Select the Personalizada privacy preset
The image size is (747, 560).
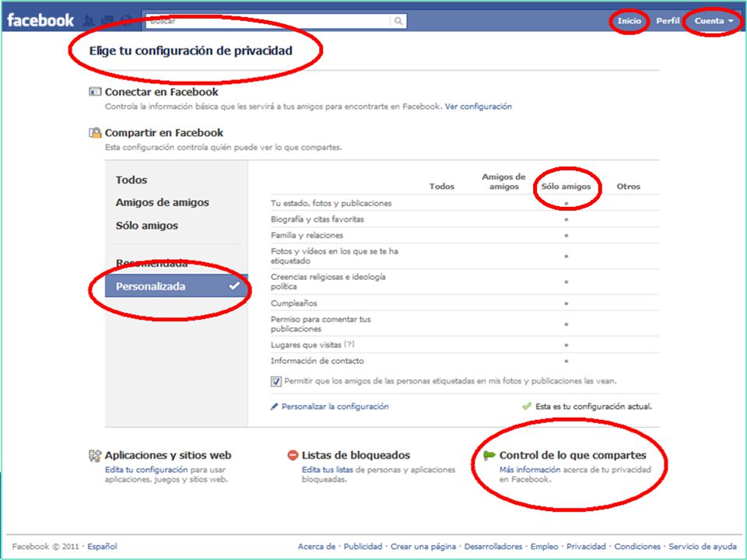[x=177, y=286]
